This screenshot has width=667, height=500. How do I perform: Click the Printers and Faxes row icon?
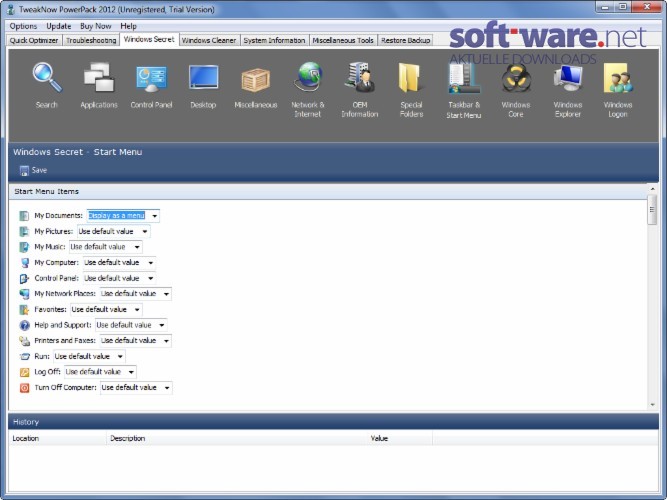(x=24, y=341)
